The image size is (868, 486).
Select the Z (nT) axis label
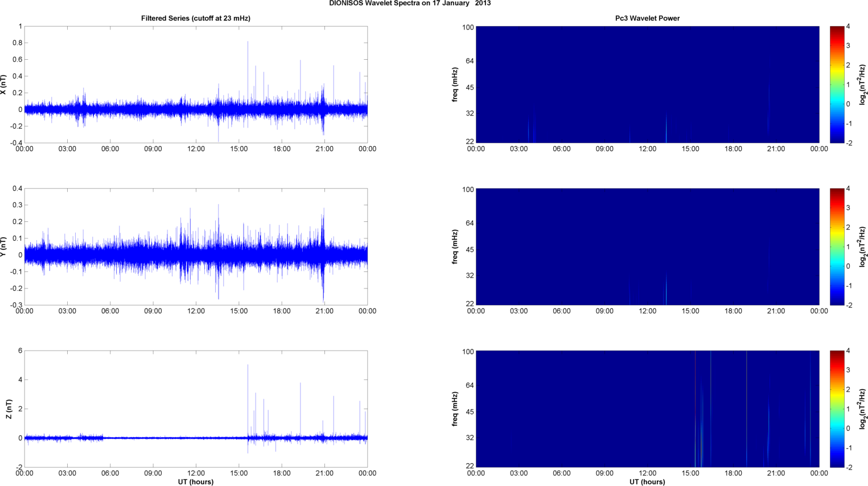9,409
